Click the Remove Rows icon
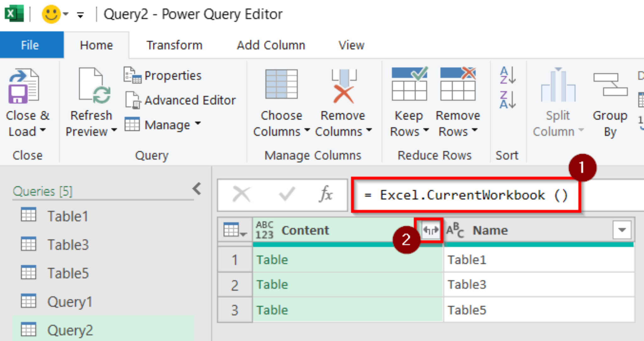The width and height of the screenshot is (644, 341). click(x=458, y=84)
